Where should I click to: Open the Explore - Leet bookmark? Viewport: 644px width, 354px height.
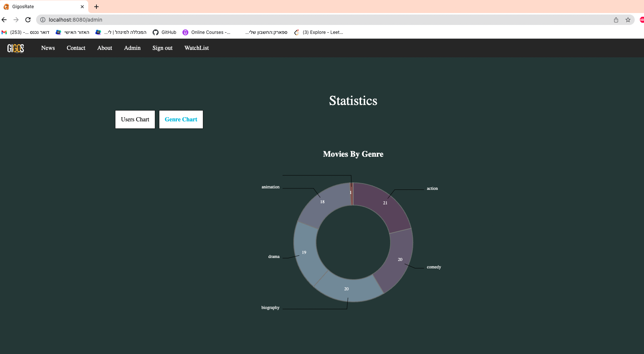319,32
